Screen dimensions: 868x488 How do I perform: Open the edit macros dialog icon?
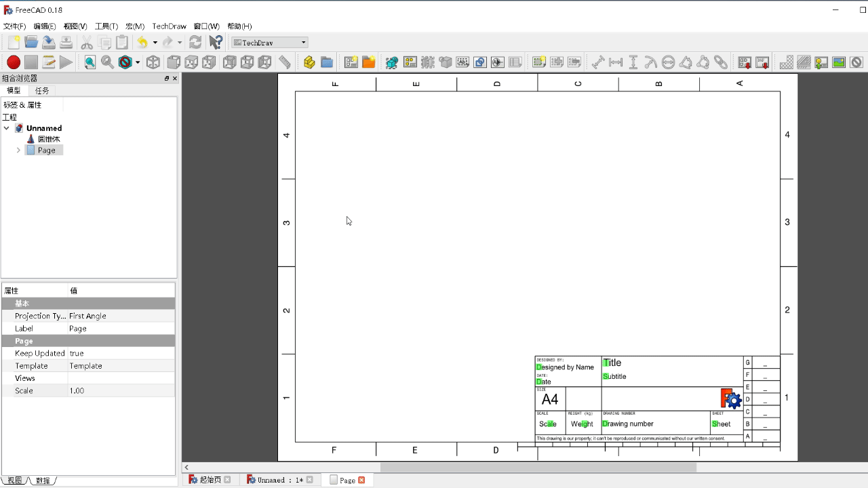pos(49,62)
